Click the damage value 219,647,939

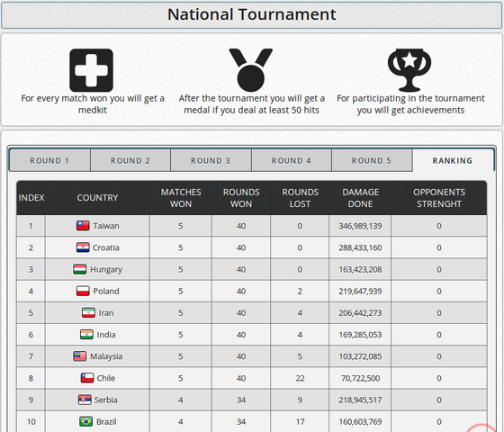click(360, 292)
